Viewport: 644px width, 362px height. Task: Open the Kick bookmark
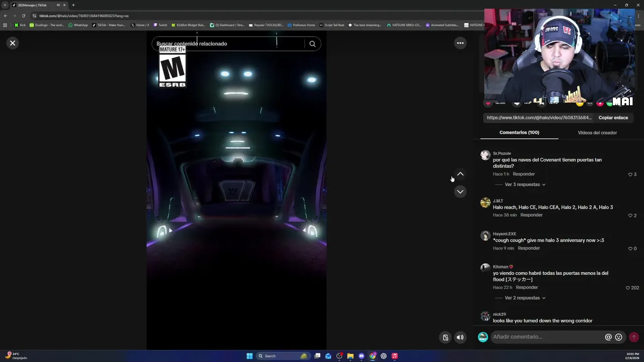coord(20,25)
